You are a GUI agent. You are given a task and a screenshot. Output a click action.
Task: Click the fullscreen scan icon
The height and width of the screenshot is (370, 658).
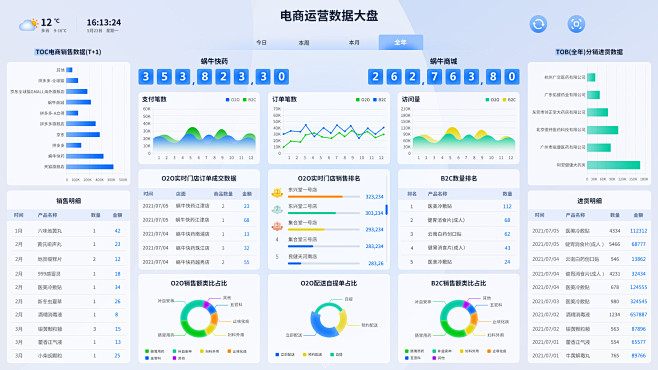click(576, 24)
